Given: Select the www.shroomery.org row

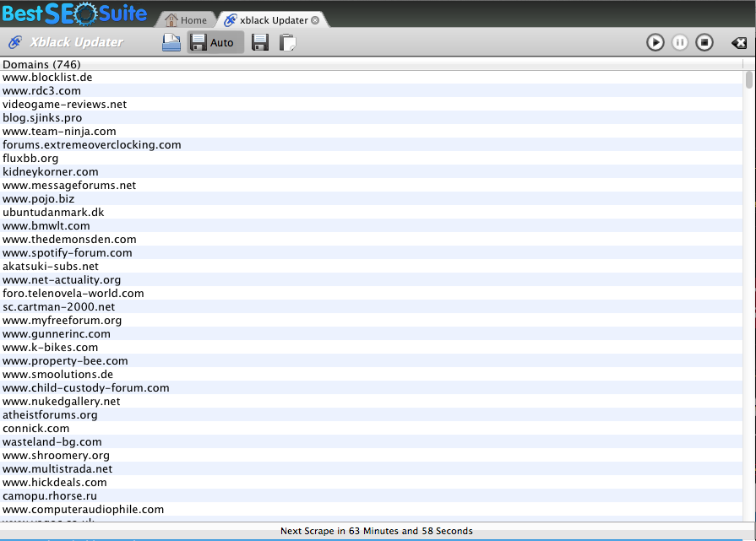Looking at the screenshot, I should coord(372,455).
